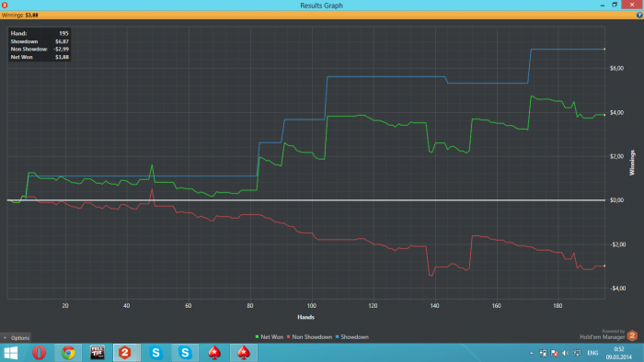Click the -$4,00 y-axis label
The height and width of the screenshot is (362, 644).
[617, 288]
